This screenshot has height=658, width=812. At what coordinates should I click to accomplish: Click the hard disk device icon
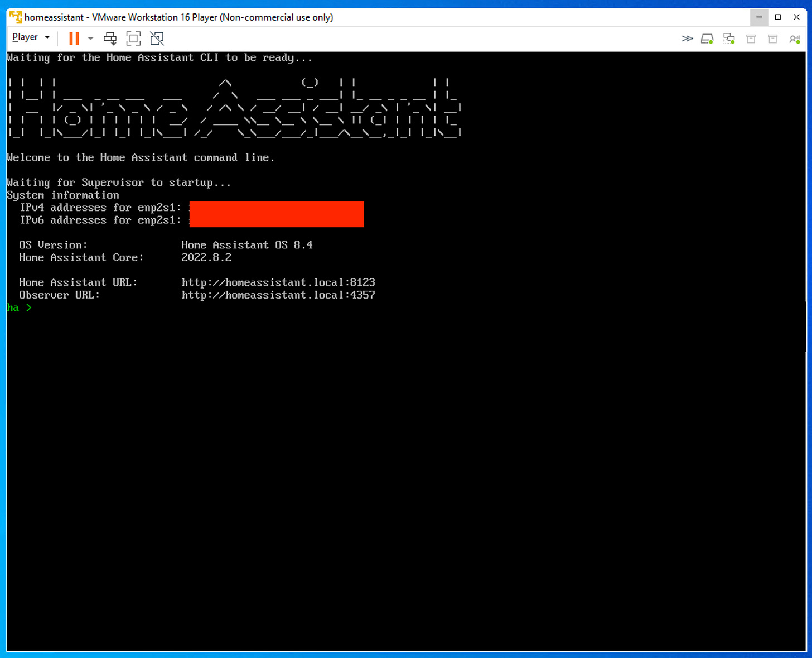(x=707, y=39)
